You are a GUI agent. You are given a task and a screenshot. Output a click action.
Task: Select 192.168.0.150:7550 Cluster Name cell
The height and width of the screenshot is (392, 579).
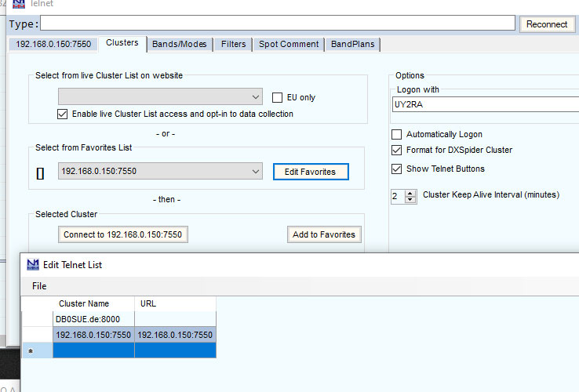point(94,335)
